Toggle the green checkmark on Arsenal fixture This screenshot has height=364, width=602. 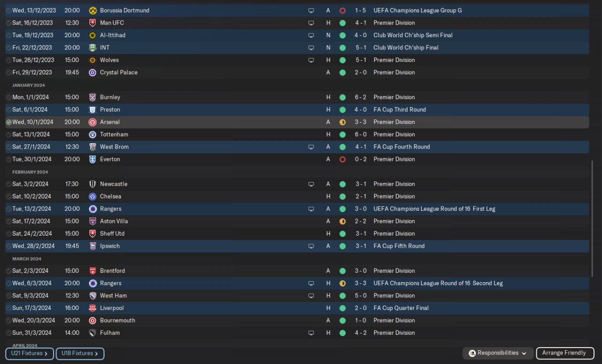coord(8,122)
